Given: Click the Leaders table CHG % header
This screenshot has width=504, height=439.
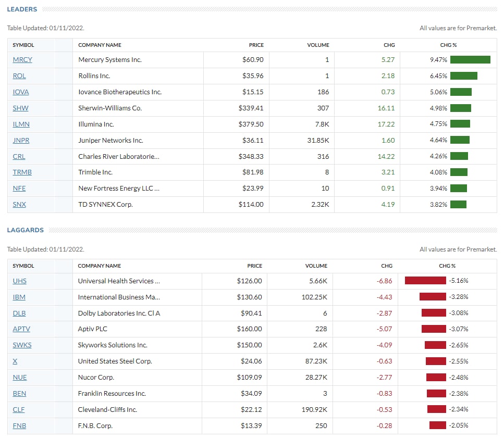Looking at the screenshot, I should (x=448, y=45).
